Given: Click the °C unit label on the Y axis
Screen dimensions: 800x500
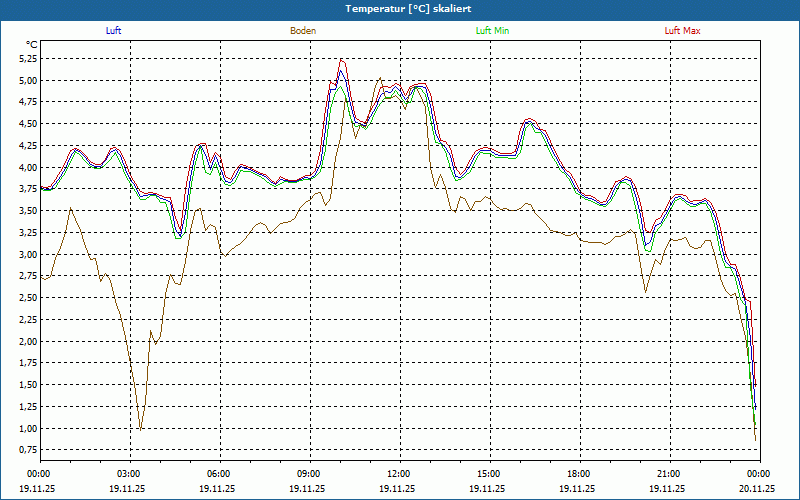Looking at the screenshot, I should point(31,45).
